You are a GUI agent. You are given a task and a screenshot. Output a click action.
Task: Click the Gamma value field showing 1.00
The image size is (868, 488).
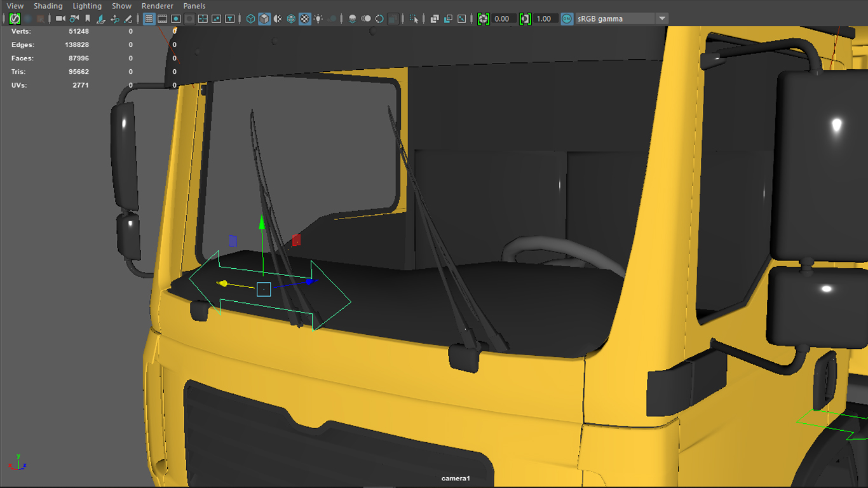coord(545,19)
